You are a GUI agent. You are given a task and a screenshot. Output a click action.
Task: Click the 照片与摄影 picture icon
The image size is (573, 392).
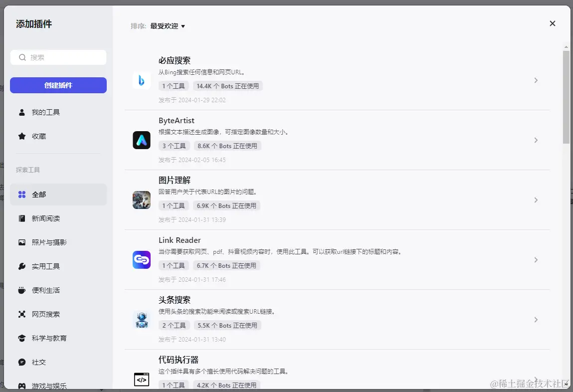pos(22,242)
